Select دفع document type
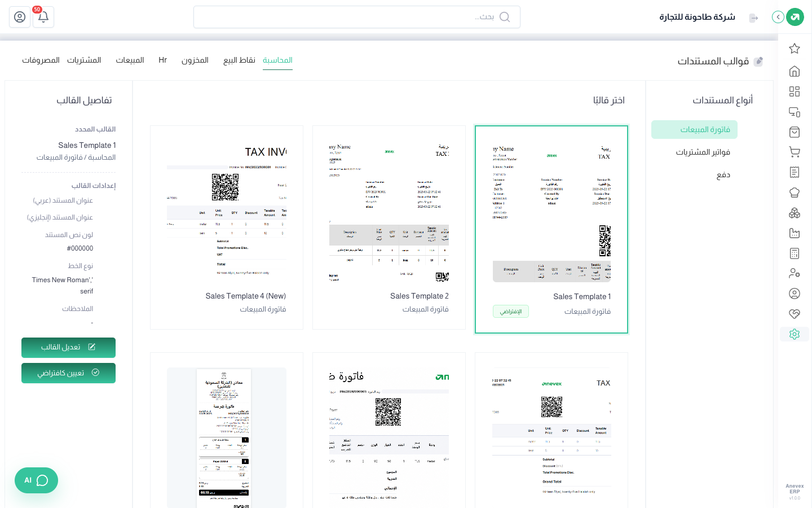This screenshot has height=508, width=812. coord(723,175)
